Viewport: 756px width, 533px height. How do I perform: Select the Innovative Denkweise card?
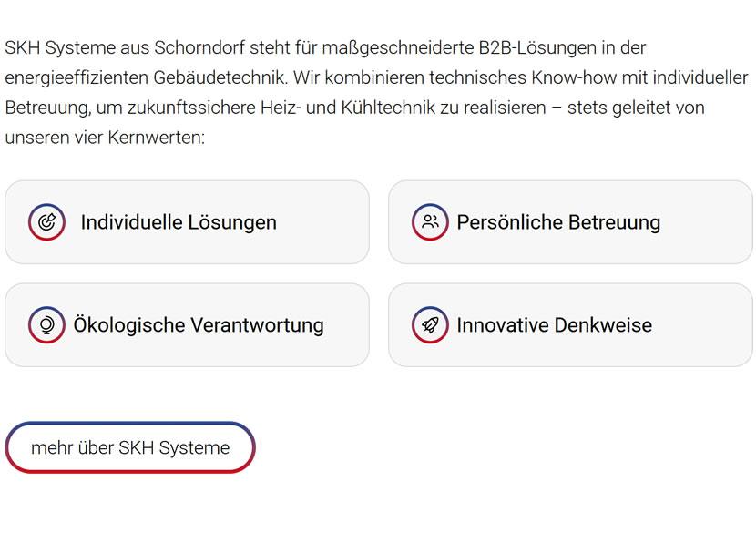tap(570, 324)
